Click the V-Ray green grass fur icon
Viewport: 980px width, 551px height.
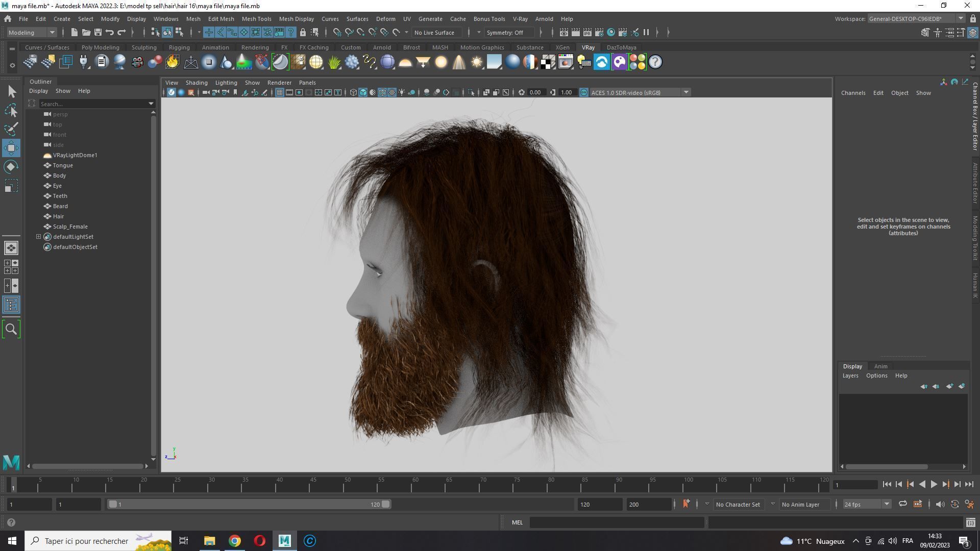(334, 62)
